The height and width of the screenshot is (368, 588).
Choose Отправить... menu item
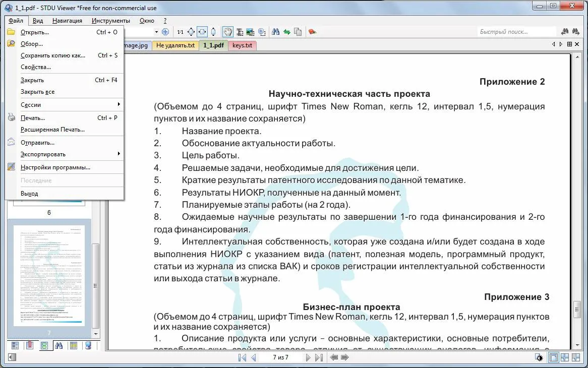pyautogui.click(x=64, y=143)
